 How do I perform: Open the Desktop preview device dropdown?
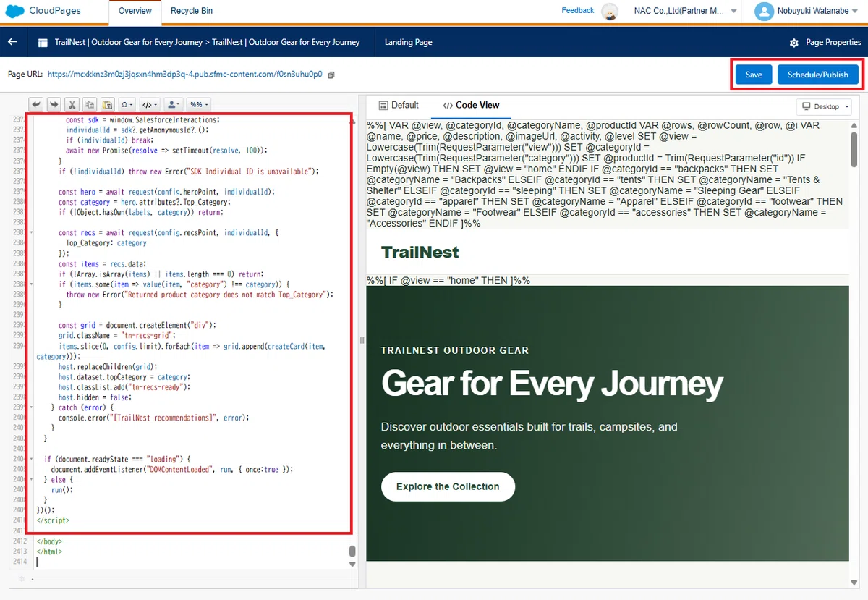[x=824, y=106]
